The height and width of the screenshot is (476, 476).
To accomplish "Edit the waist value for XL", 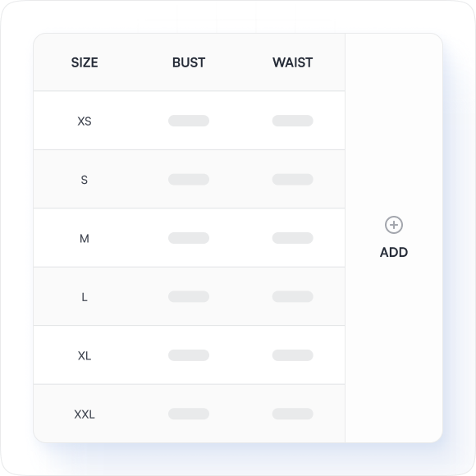I will point(293,355).
